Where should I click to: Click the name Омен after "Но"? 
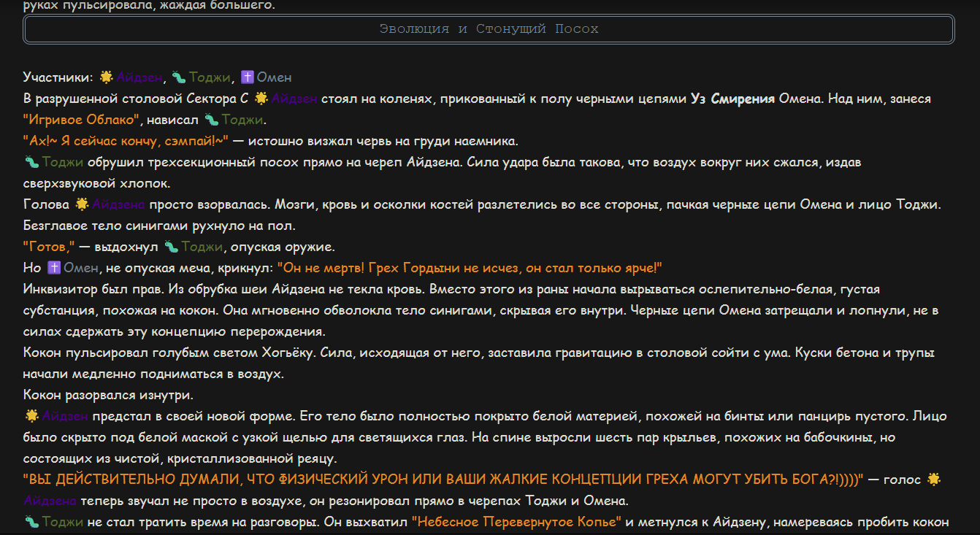(81, 268)
